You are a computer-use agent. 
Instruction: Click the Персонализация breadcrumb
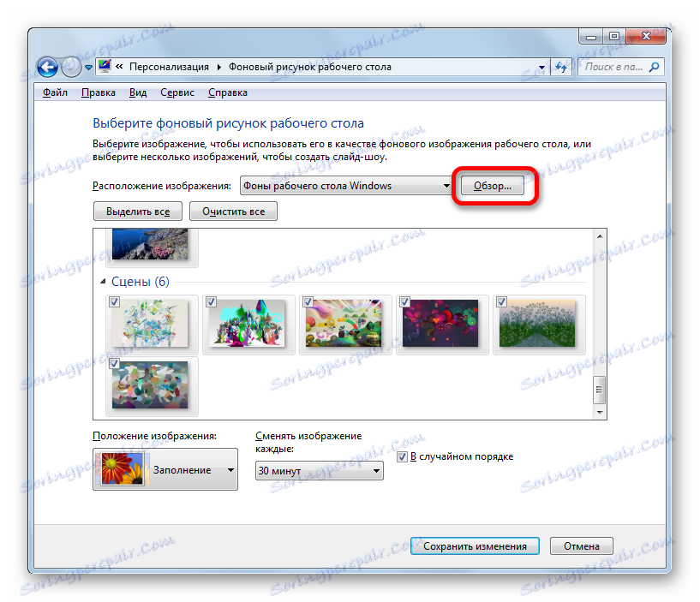point(169,67)
